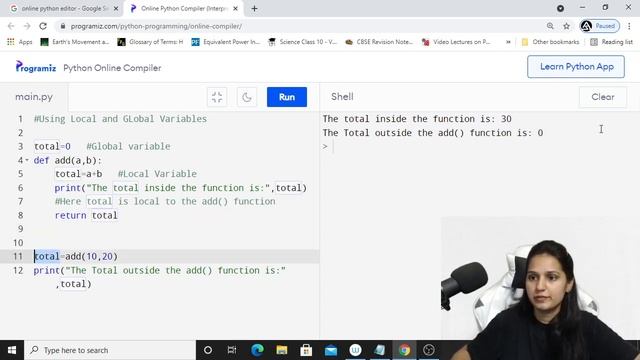Open Chrome three-dot menu
This screenshot has width=640, height=360.
[629, 26]
